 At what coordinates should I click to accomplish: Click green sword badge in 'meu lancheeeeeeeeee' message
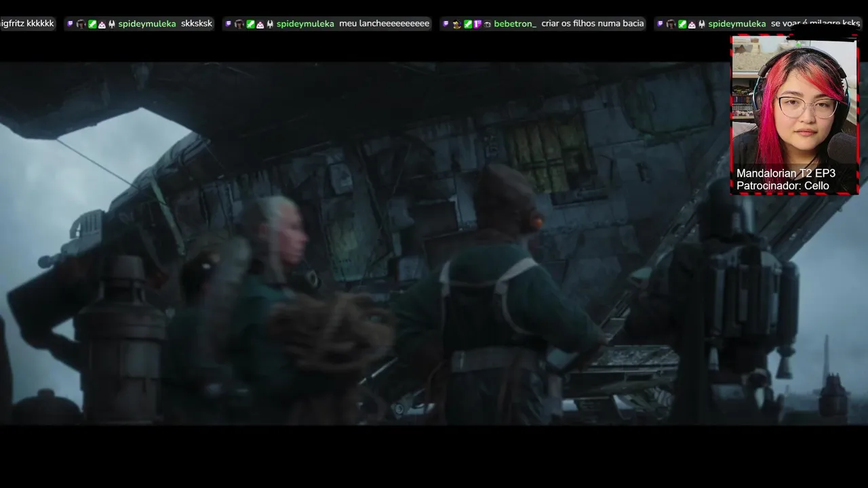[250, 24]
